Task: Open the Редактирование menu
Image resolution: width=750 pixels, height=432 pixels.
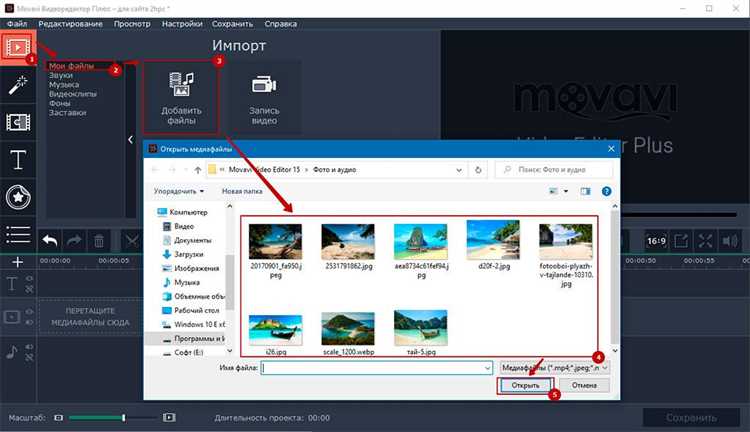Action: (x=70, y=24)
